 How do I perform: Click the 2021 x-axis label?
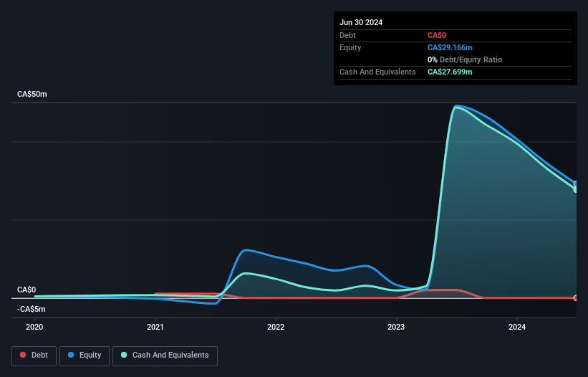(155, 327)
